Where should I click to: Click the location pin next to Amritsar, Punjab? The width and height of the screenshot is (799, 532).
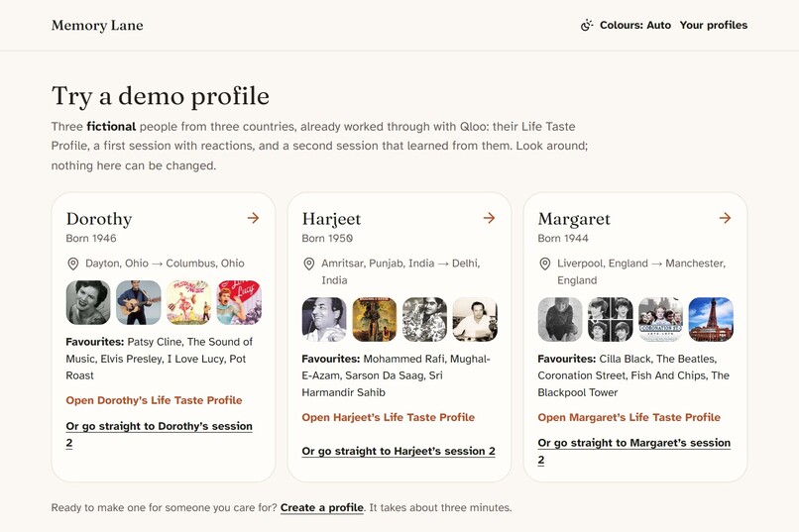(x=309, y=264)
